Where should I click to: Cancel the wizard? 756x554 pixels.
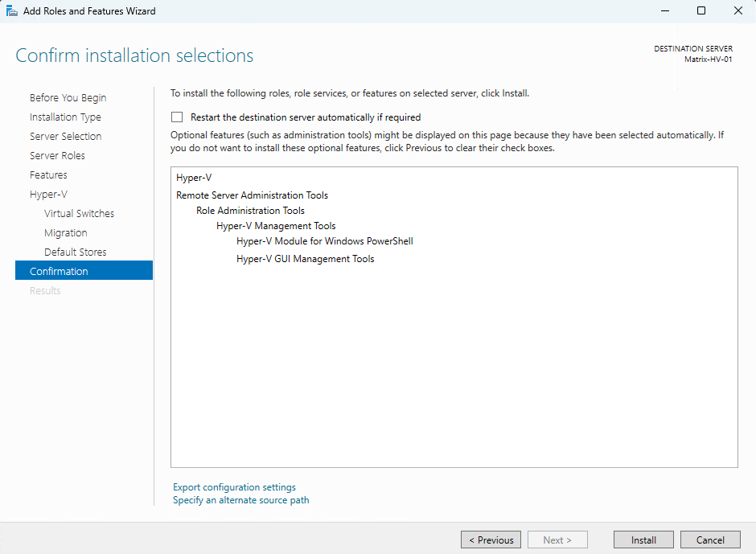[x=710, y=540]
